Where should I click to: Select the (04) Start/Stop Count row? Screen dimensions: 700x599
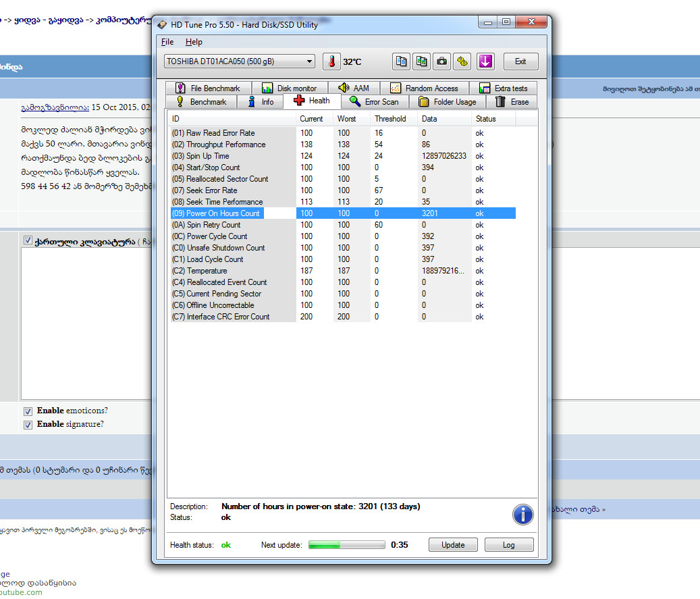click(x=343, y=167)
